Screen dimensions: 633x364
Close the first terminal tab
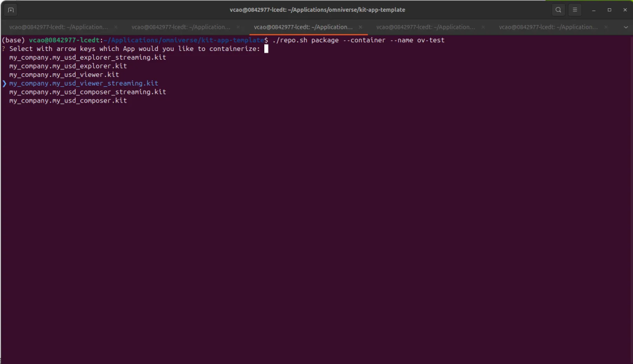pyautogui.click(x=116, y=27)
